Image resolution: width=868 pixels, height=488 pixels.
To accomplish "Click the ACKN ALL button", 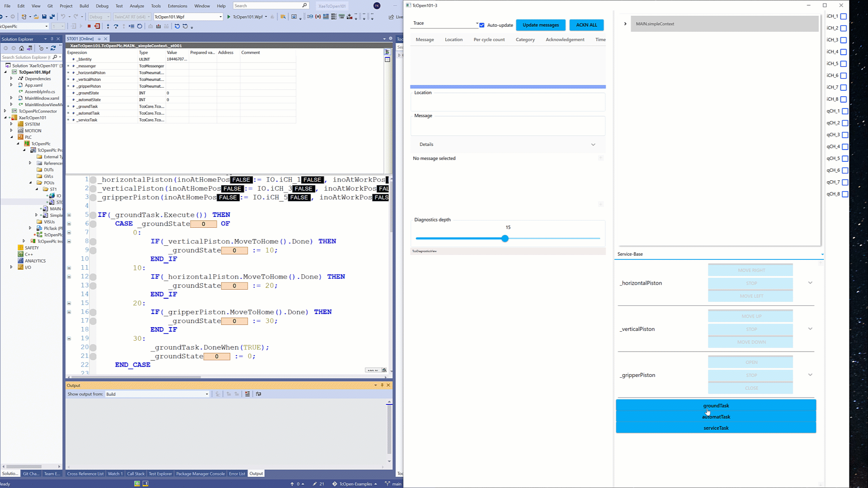I will click(x=586, y=25).
